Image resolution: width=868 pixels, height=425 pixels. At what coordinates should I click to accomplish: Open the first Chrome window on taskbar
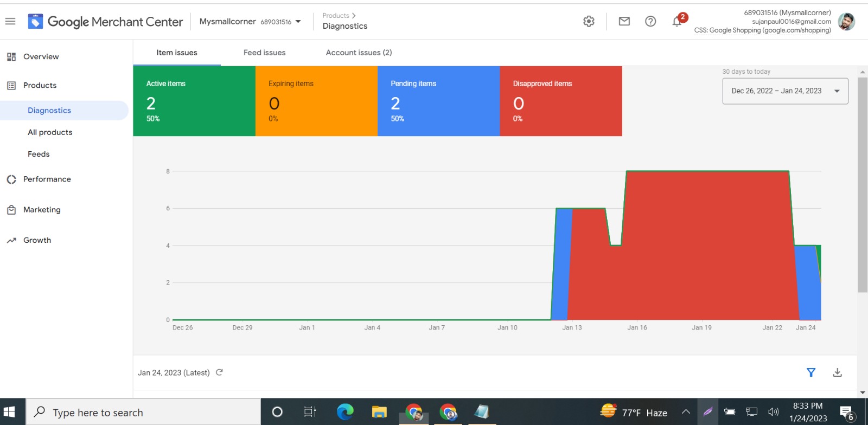(x=414, y=413)
